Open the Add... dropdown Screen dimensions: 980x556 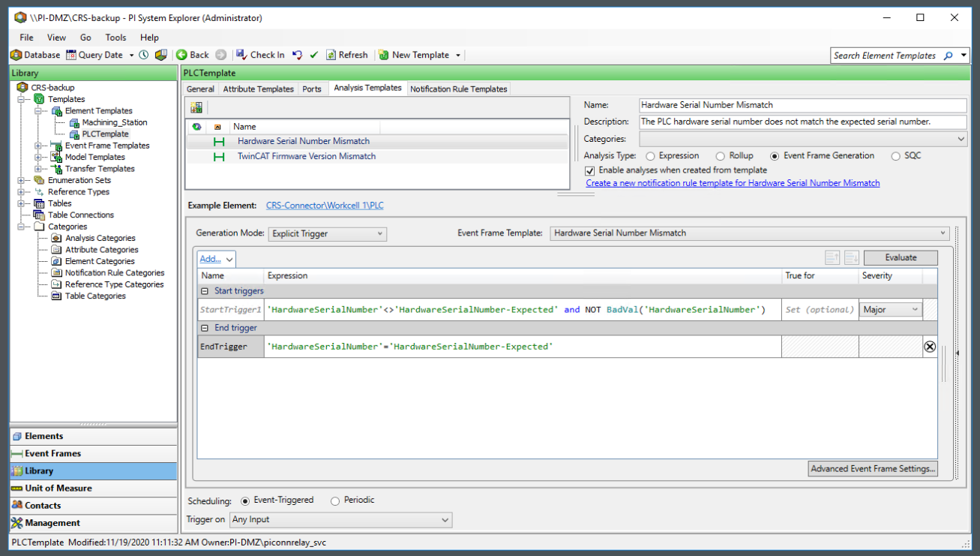[x=217, y=259]
